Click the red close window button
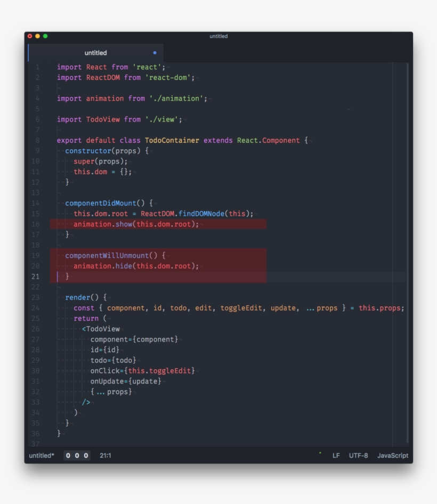Screen dimensions: 437x504 point(30,36)
